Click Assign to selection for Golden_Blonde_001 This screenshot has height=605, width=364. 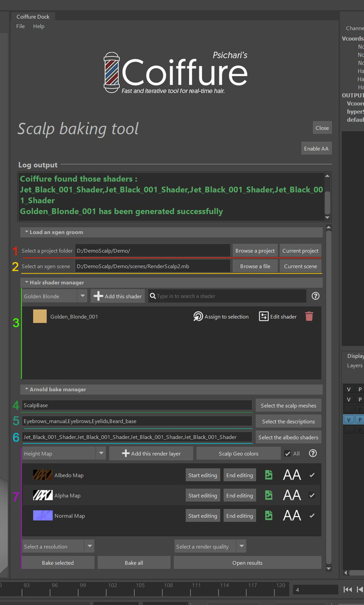coord(221,317)
